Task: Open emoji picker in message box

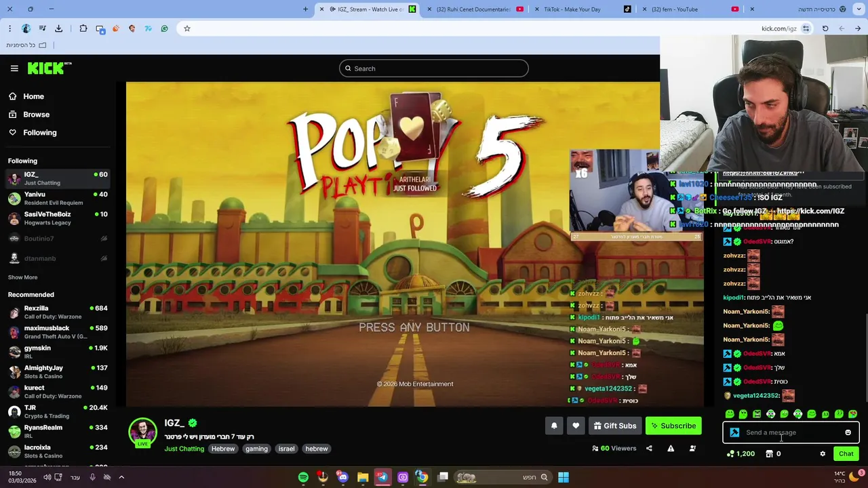Action: coord(848,432)
